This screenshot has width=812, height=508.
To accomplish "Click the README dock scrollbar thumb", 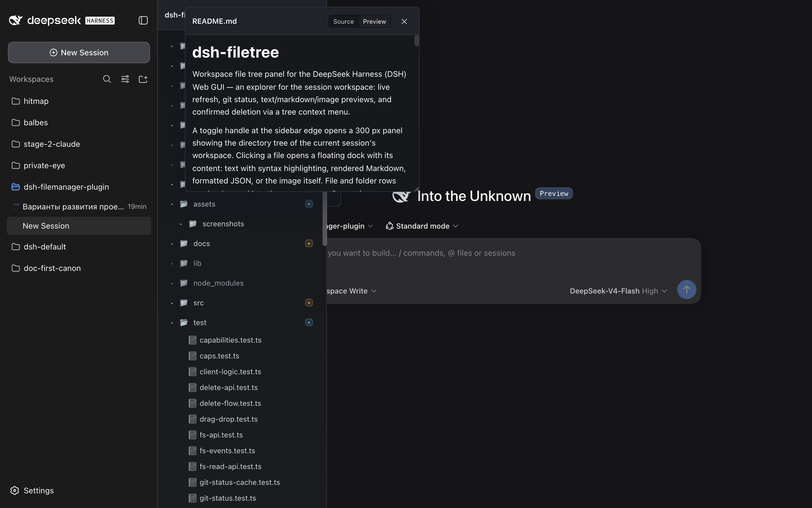I will coord(417,41).
